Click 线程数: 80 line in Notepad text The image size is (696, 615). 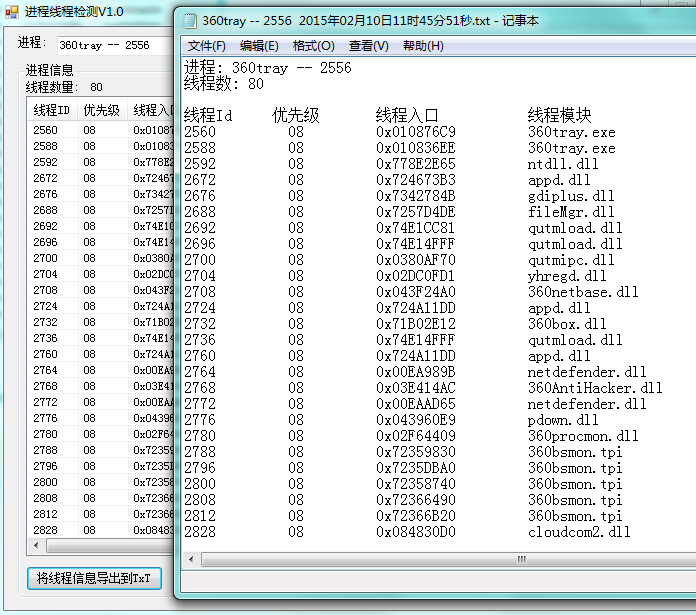[224, 84]
